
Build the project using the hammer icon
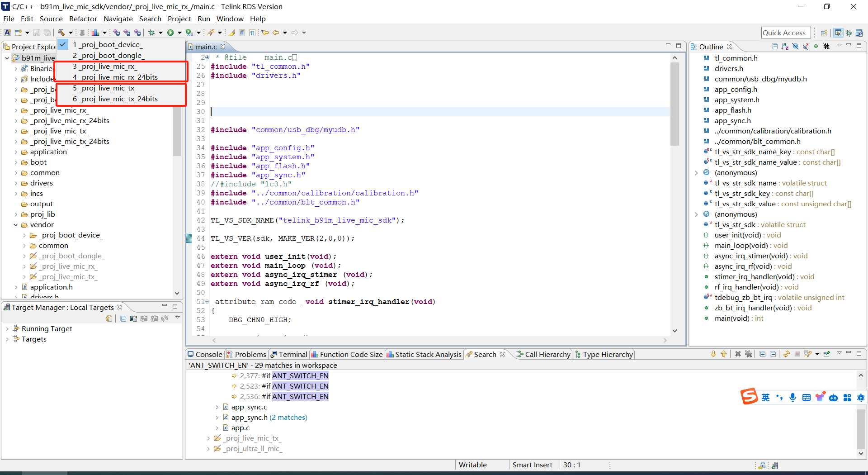coord(62,32)
